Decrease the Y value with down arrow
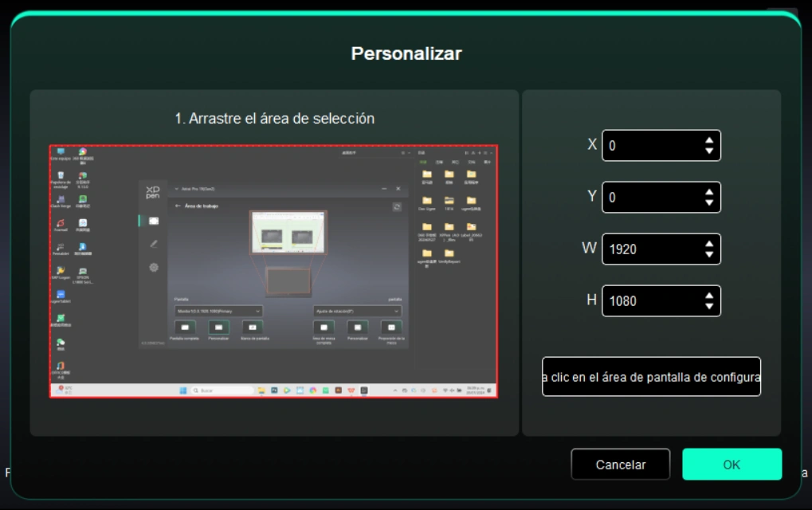 pyautogui.click(x=709, y=202)
